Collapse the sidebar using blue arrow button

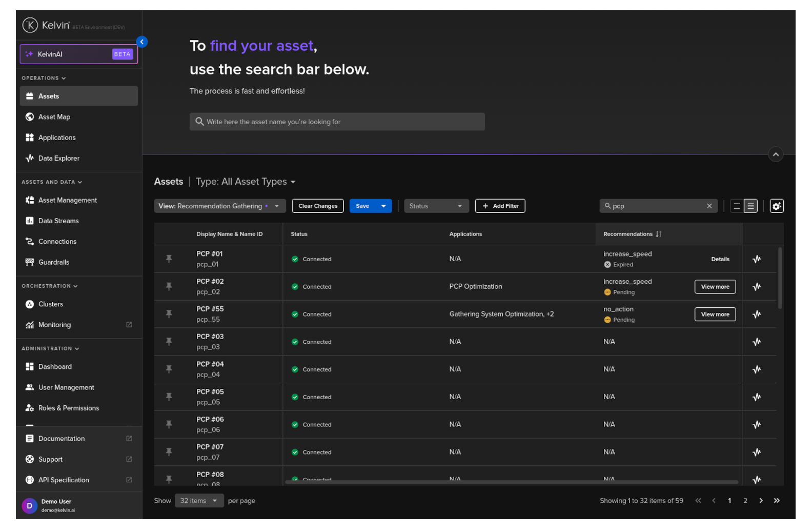click(142, 42)
